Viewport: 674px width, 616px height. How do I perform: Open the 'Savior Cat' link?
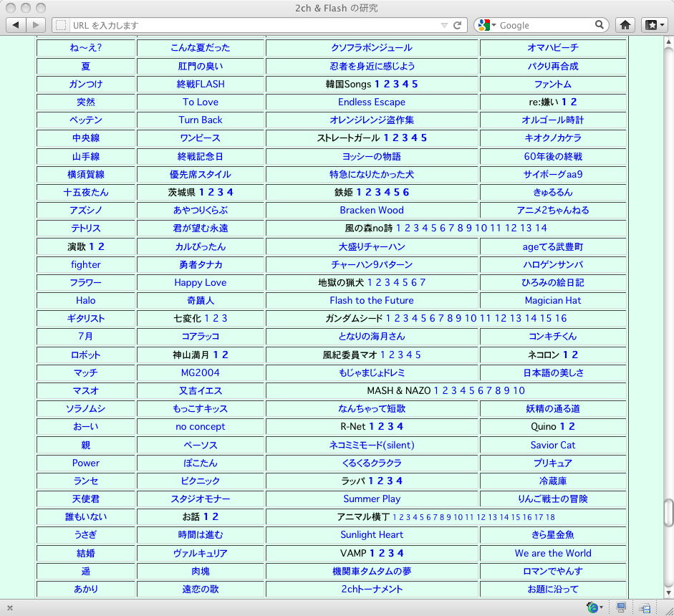pos(553,445)
